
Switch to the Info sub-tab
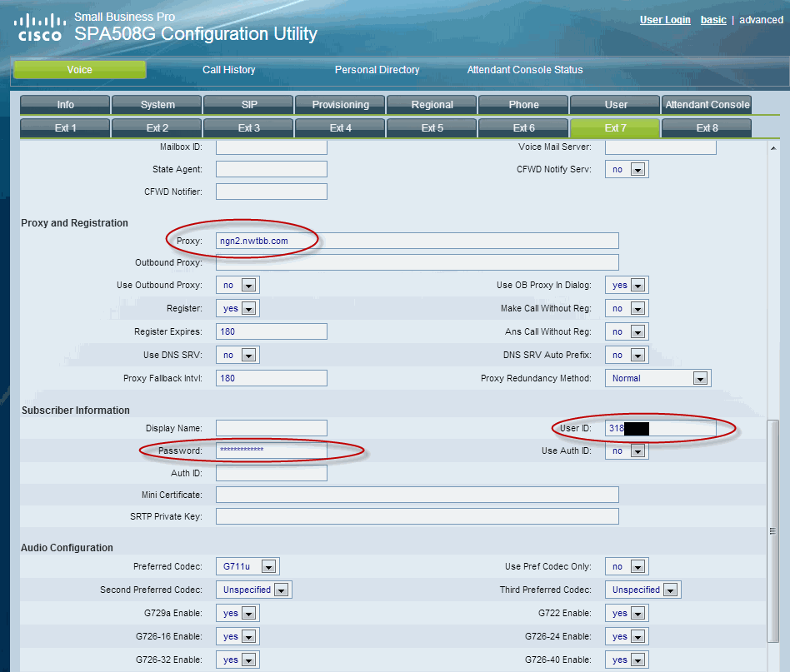tap(65, 105)
